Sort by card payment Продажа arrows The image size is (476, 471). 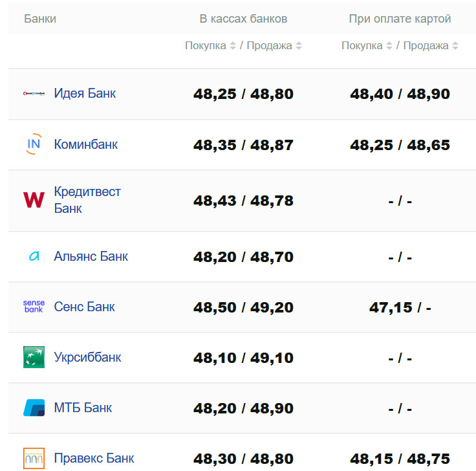[x=455, y=46]
